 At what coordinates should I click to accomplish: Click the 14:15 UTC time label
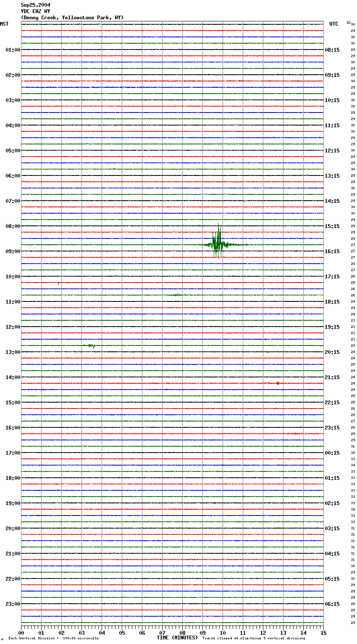point(332,201)
